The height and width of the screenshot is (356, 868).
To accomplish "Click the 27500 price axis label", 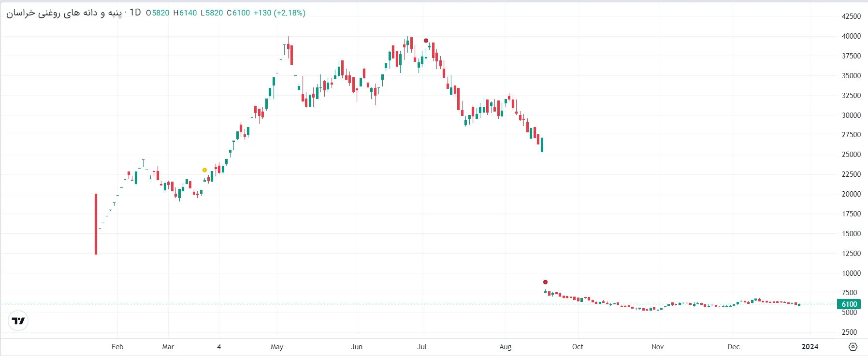I will point(851,135).
